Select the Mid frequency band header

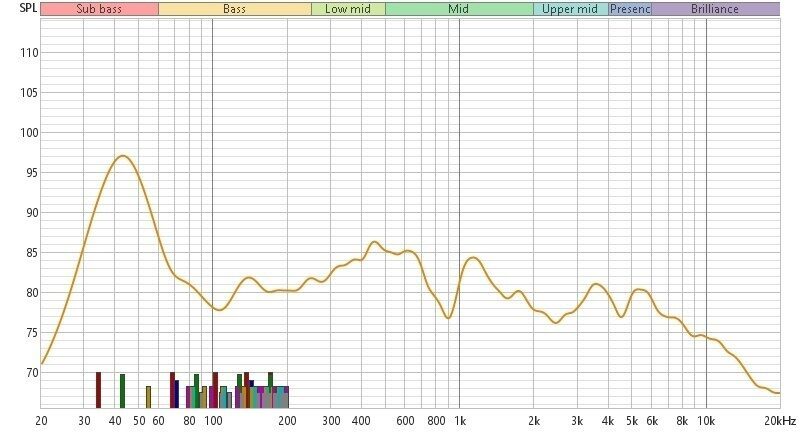459,9
